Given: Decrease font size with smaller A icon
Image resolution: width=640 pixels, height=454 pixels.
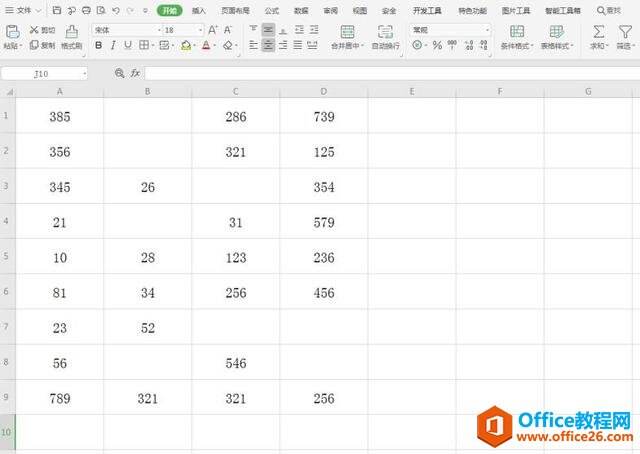Looking at the screenshot, I should click(x=228, y=30).
